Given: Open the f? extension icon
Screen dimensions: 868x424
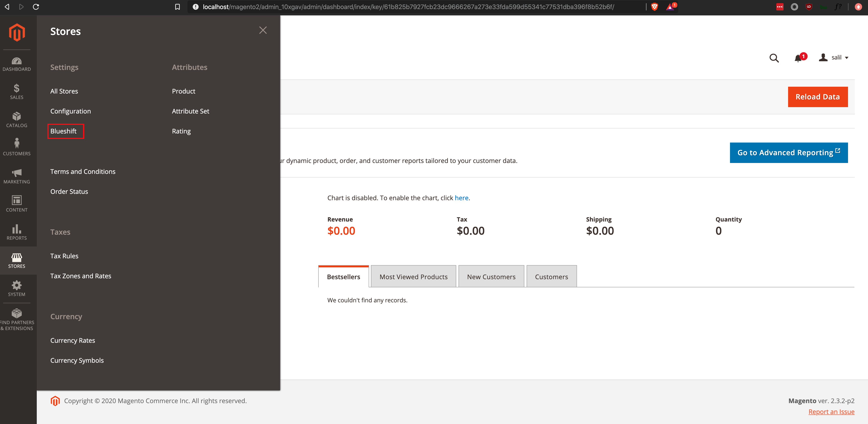Looking at the screenshot, I should point(838,7).
